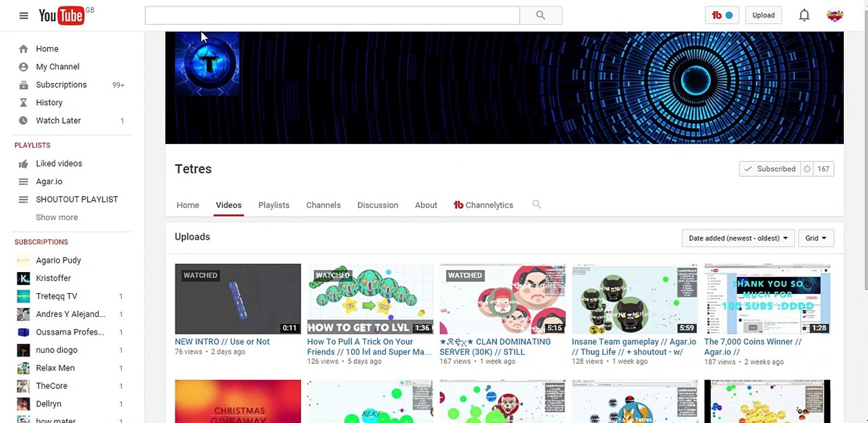Open notifications bell
The image size is (868, 423).
coord(804,15)
